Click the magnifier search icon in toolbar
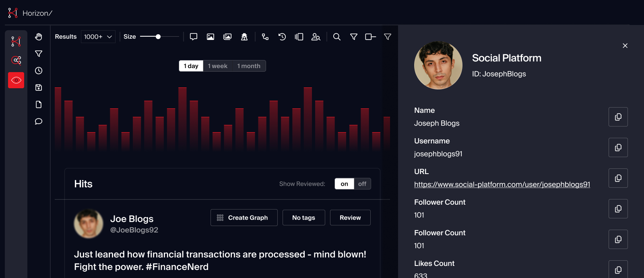The width and height of the screenshot is (644, 278). [x=337, y=37]
